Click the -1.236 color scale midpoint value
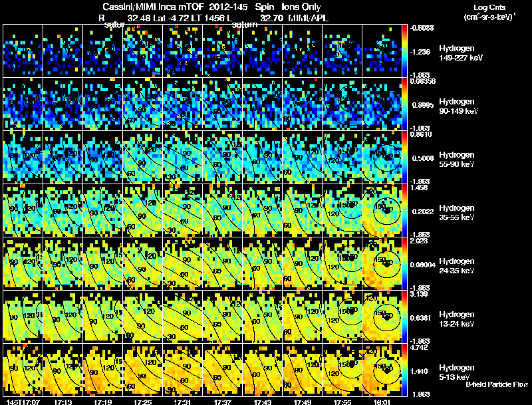Viewport: 532px width, 405px height. [420, 52]
